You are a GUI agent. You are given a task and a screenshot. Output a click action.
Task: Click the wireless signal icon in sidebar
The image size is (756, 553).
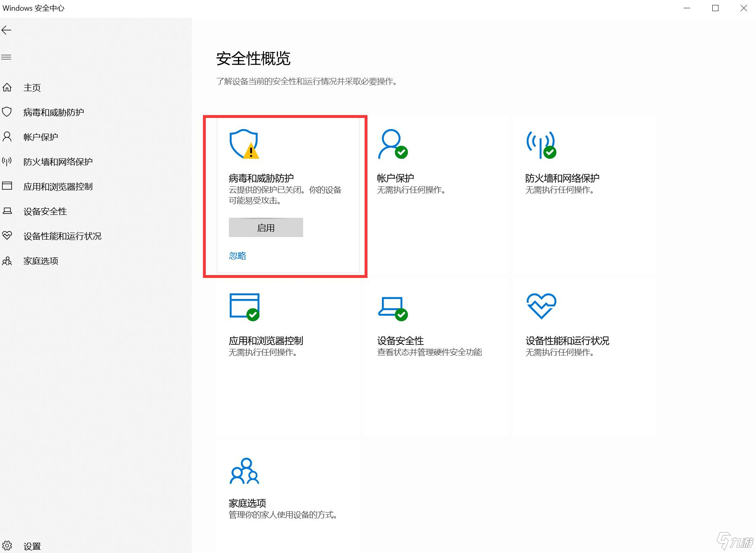point(7,161)
